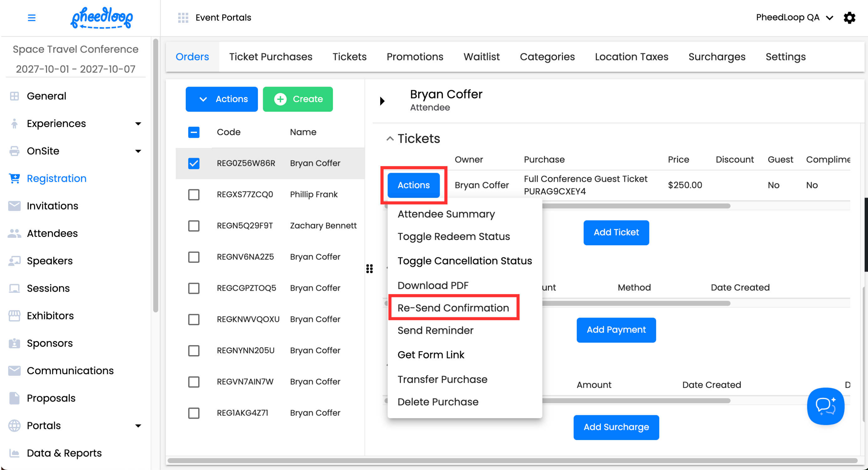The height and width of the screenshot is (470, 868).
Task: Click the green Create button
Action: (297, 99)
